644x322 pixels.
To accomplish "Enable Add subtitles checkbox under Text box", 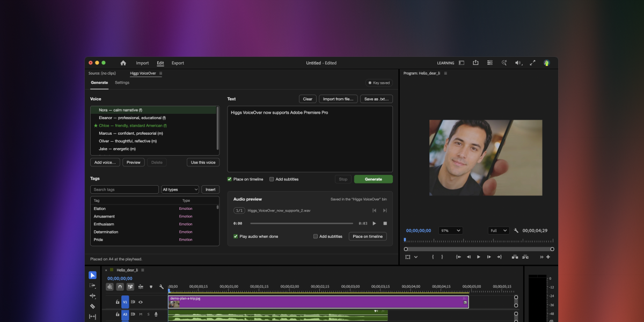I will (x=272, y=179).
